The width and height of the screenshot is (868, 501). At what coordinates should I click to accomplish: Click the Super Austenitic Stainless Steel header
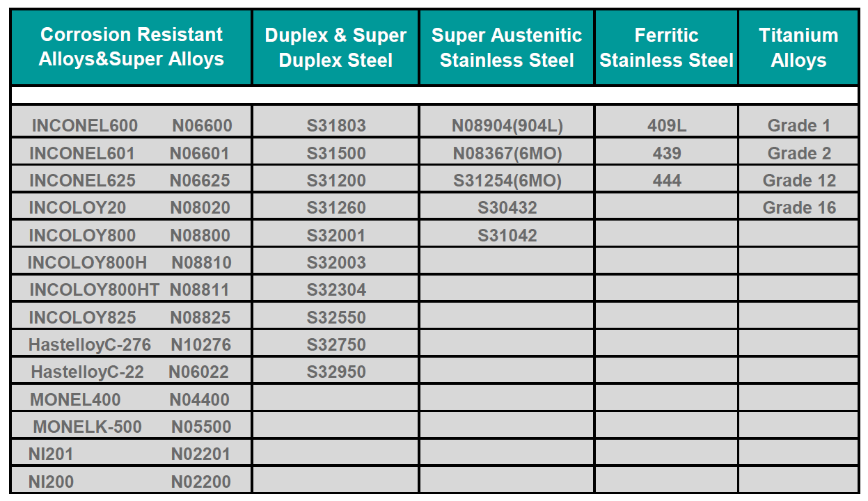507,47
